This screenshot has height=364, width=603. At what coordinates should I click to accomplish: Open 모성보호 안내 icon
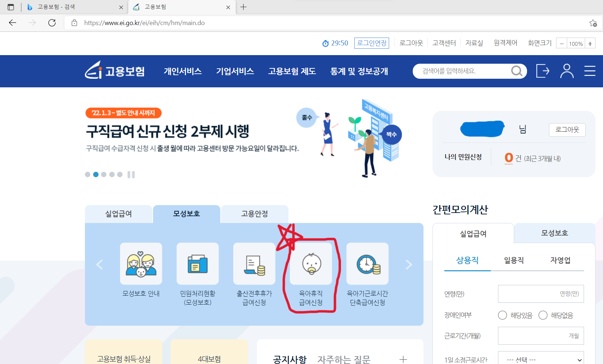(x=141, y=264)
